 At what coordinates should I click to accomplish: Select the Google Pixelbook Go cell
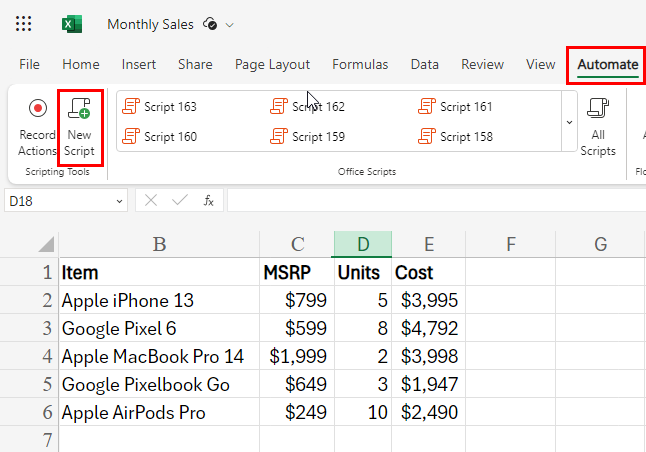click(159, 384)
